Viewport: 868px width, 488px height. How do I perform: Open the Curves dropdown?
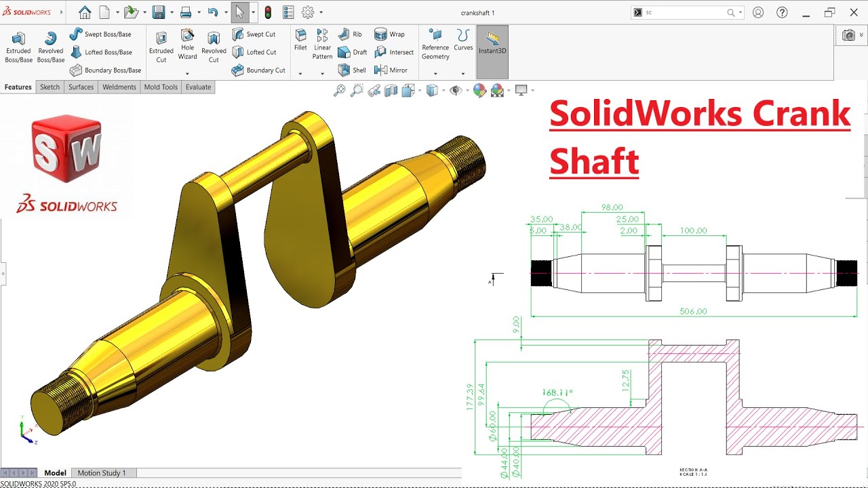(463, 73)
